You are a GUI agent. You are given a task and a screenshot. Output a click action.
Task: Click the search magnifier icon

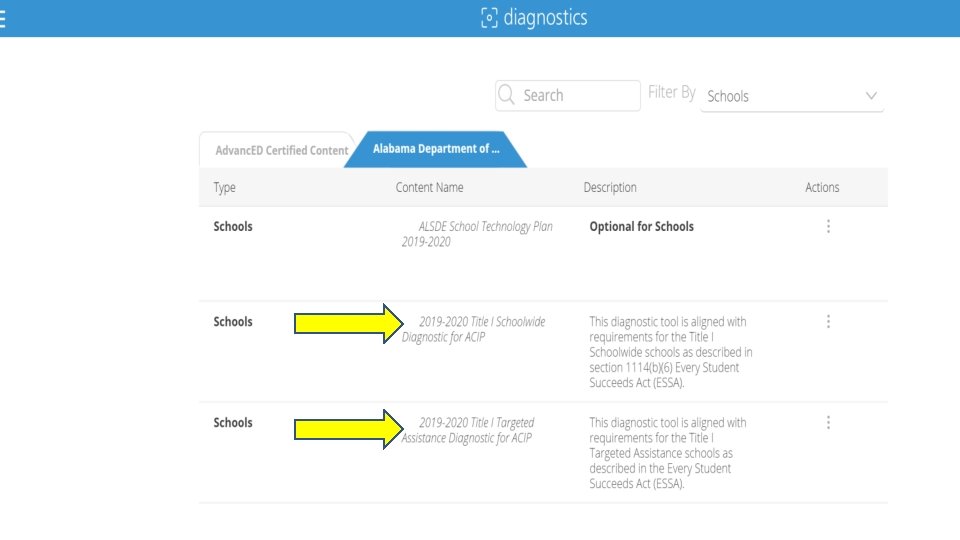tap(507, 96)
